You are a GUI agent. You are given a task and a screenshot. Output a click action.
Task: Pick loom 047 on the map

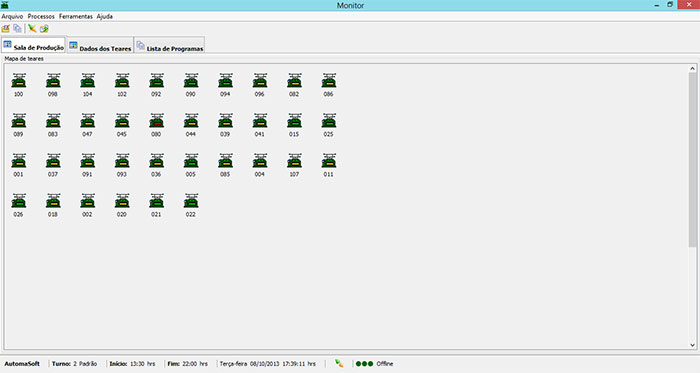click(88, 121)
